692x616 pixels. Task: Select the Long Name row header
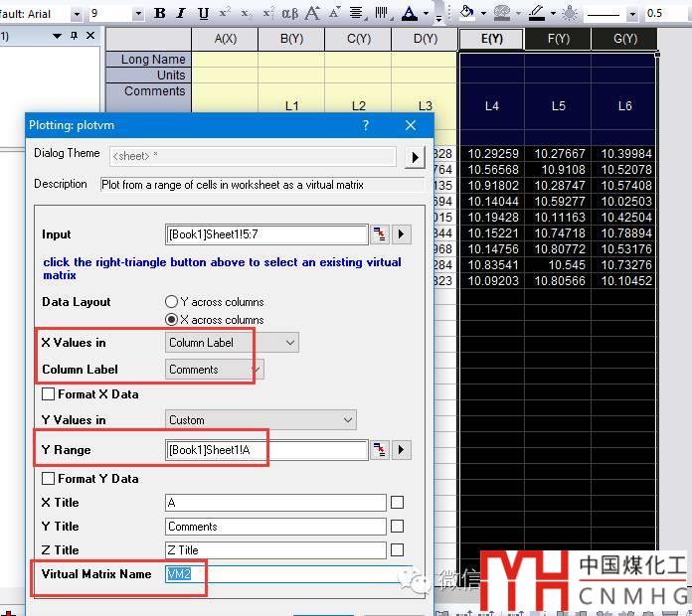149,59
